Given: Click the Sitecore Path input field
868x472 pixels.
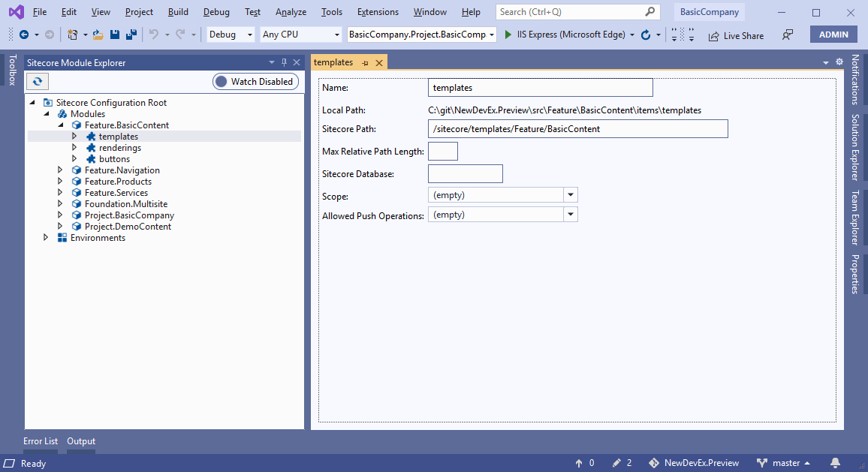Looking at the screenshot, I should [578, 129].
